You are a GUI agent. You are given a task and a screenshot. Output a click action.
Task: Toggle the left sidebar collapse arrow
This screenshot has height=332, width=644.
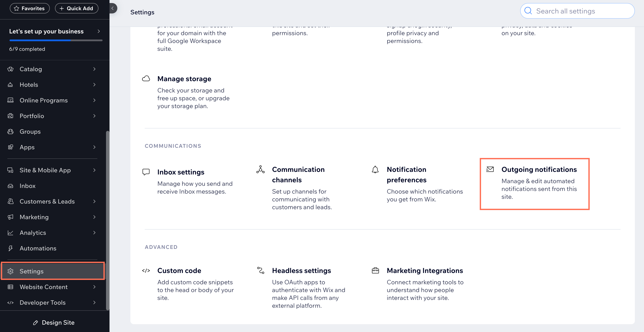click(x=112, y=8)
